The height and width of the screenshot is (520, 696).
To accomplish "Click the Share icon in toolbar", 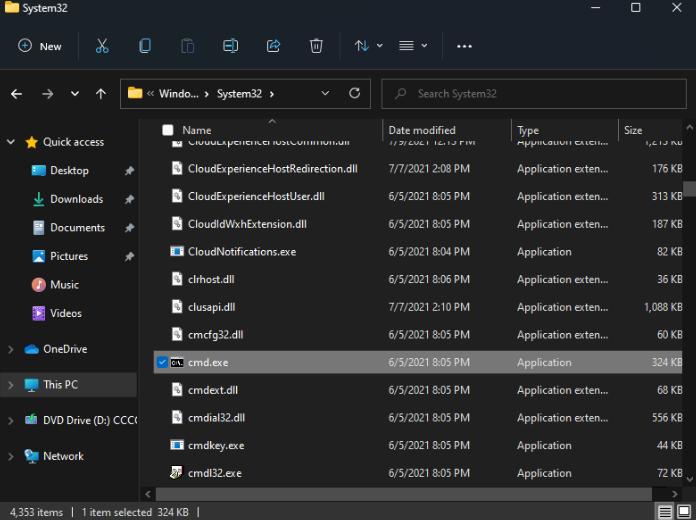I will tap(273, 46).
